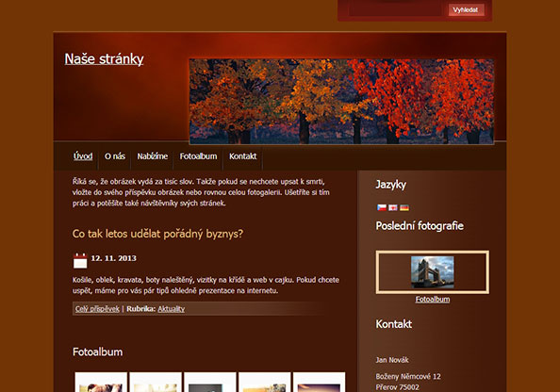Screen dimensions: 560x392
Task: Open the third photo thumbnail in Fotoalbum row
Action: (210, 382)
